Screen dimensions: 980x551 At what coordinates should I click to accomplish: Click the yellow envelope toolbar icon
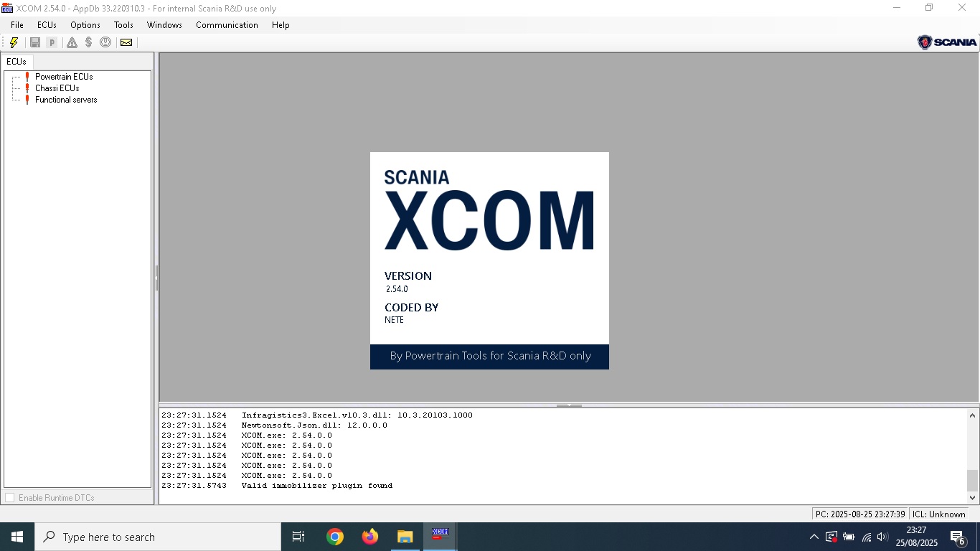click(x=126, y=42)
